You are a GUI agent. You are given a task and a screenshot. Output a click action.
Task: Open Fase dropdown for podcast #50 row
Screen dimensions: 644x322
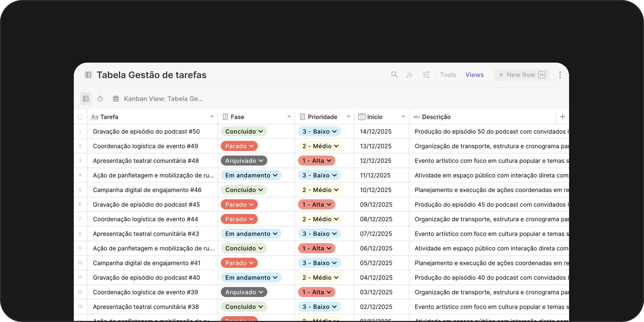click(x=244, y=131)
